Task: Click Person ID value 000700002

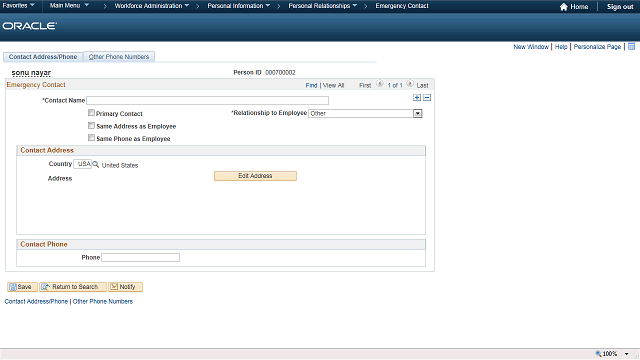Action: (x=280, y=72)
